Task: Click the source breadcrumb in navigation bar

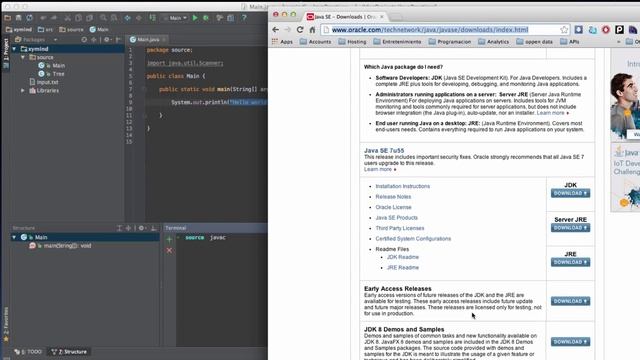Action: (71, 29)
